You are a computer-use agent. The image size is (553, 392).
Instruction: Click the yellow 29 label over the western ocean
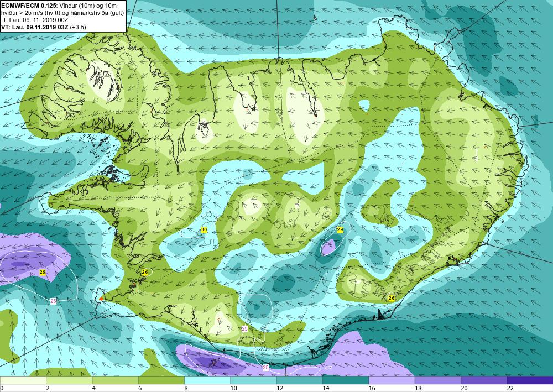pyautogui.click(x=43, y=273)
